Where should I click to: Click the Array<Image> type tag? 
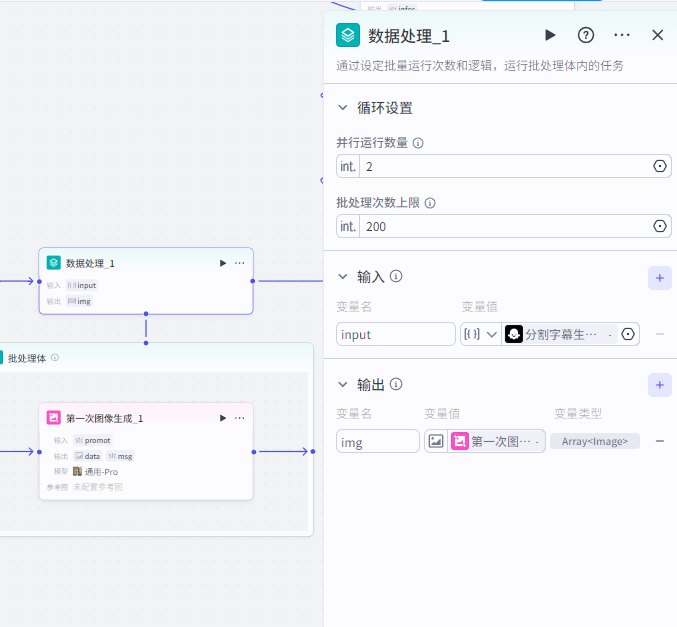point(595,441)
